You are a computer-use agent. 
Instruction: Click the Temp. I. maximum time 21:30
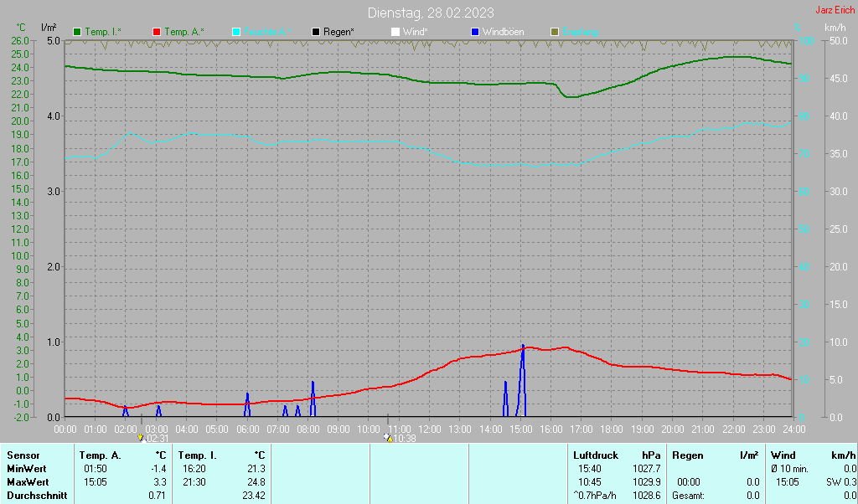click(194, 482)
